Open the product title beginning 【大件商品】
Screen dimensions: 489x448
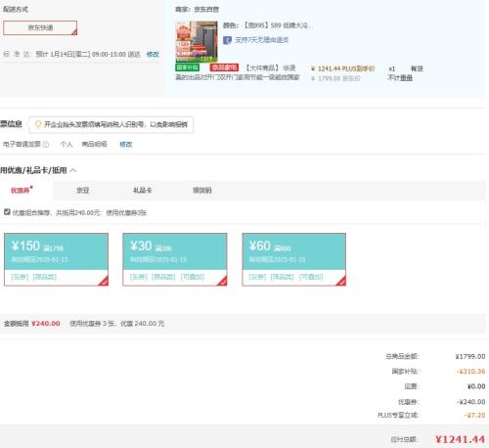coord(238,72)
